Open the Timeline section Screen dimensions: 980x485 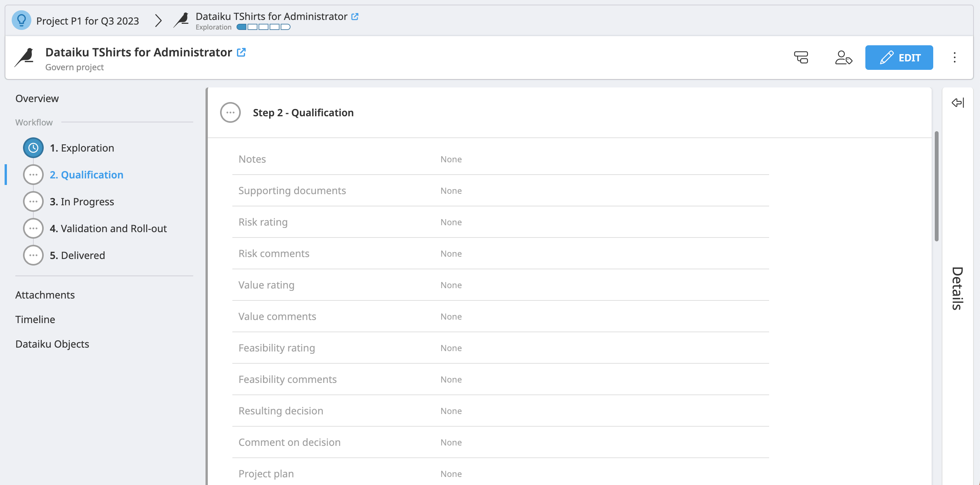[35, 320]
